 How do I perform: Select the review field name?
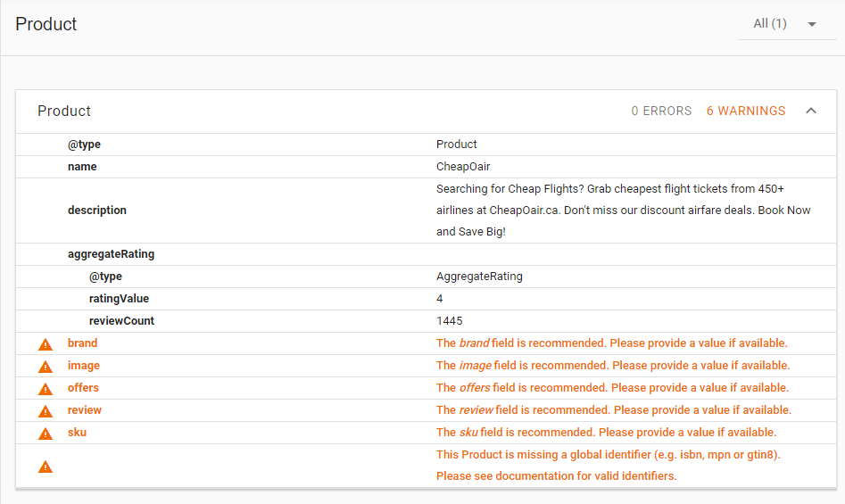(x=85, y=410)
